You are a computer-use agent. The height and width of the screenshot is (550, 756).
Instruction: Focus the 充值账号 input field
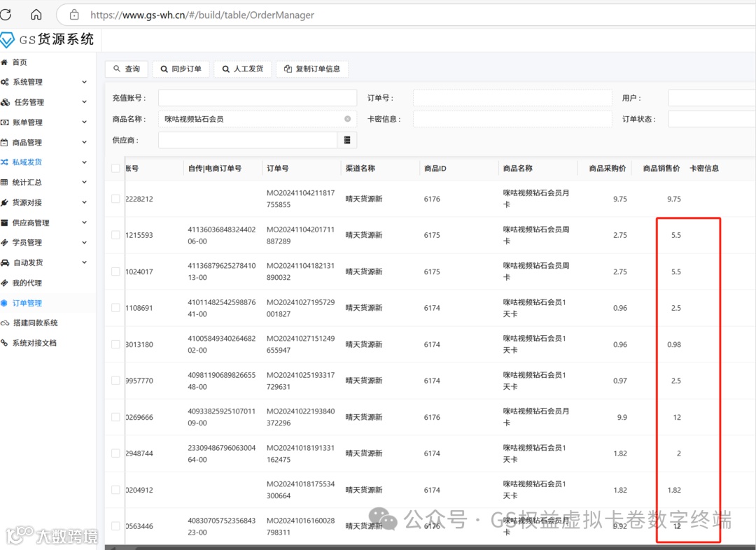click(x=258, y=98)
